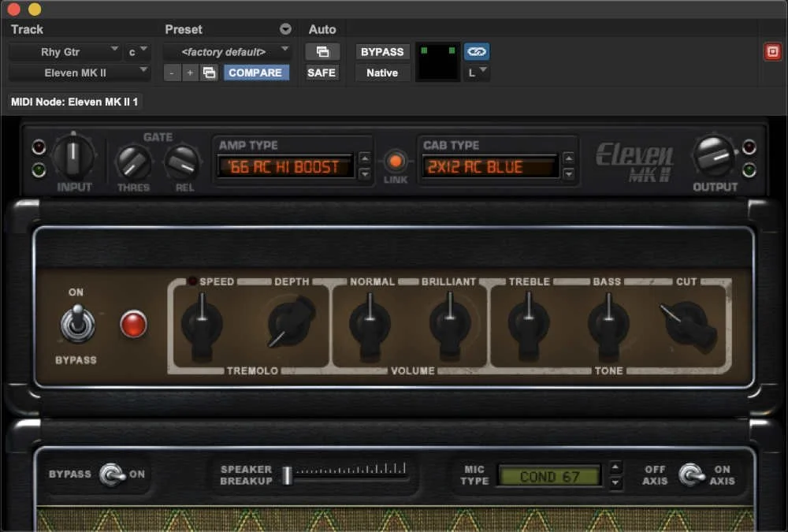The image size is (788, 532).
Task: Enable the SAFE automation button
Action: coord(323,73)
